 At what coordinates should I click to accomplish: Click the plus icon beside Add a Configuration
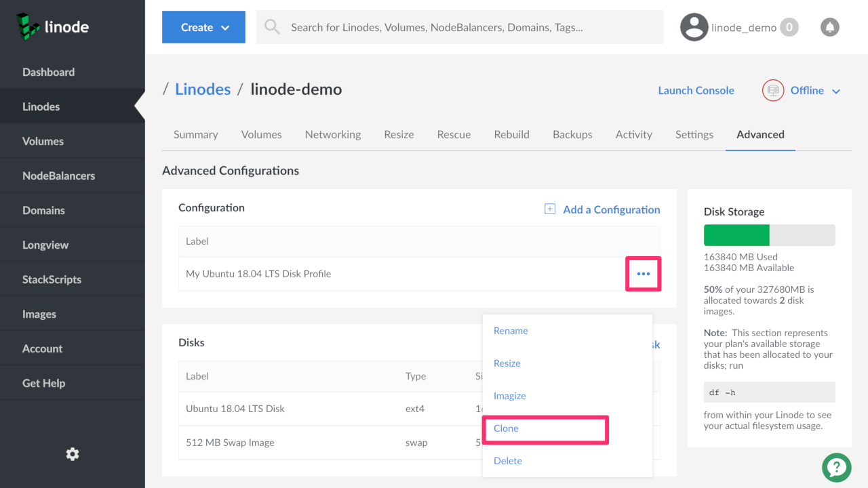tap(550, 209)
